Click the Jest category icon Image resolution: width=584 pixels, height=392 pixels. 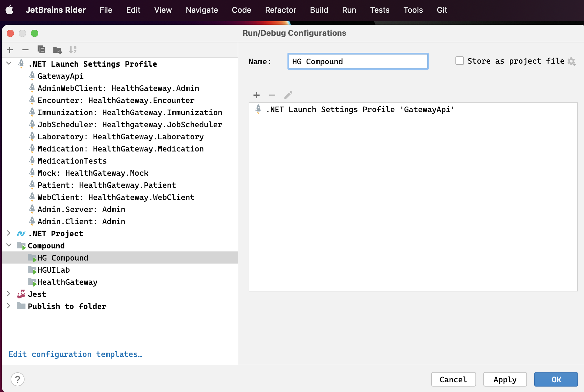(x=21, y=294)
